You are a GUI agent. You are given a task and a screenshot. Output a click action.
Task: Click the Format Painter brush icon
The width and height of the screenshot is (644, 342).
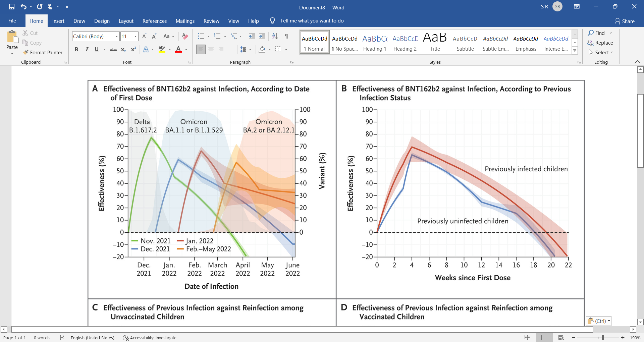click(x=25, y=52)
